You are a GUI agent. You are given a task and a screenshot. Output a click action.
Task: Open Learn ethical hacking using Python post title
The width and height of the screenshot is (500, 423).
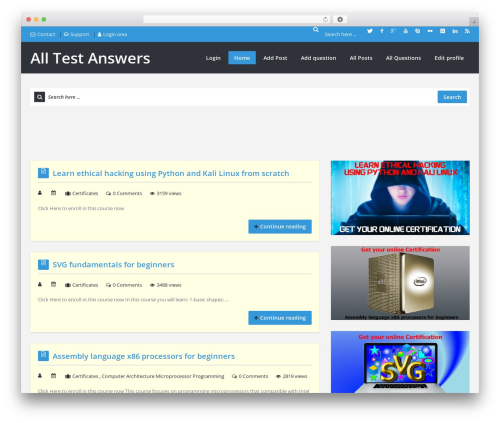click(x=171, y=173)
